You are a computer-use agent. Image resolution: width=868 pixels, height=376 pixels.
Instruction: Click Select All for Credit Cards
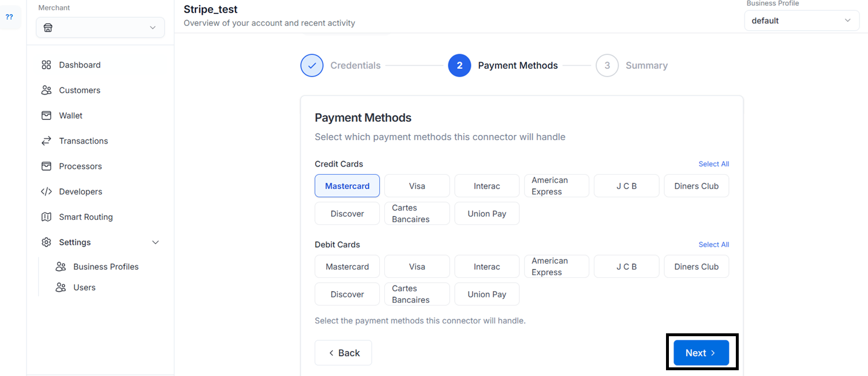pyautogui.click(x=713, y=164)
